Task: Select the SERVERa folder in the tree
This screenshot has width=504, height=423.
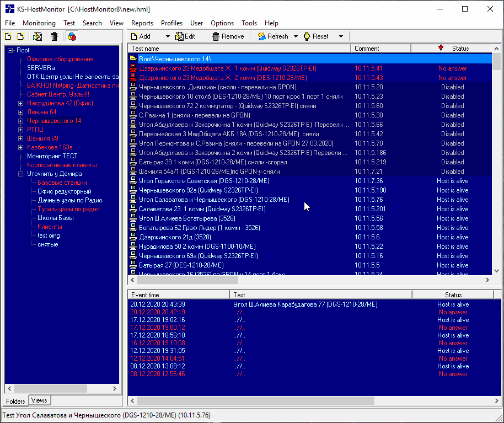Action: click(x=41, y=68)
